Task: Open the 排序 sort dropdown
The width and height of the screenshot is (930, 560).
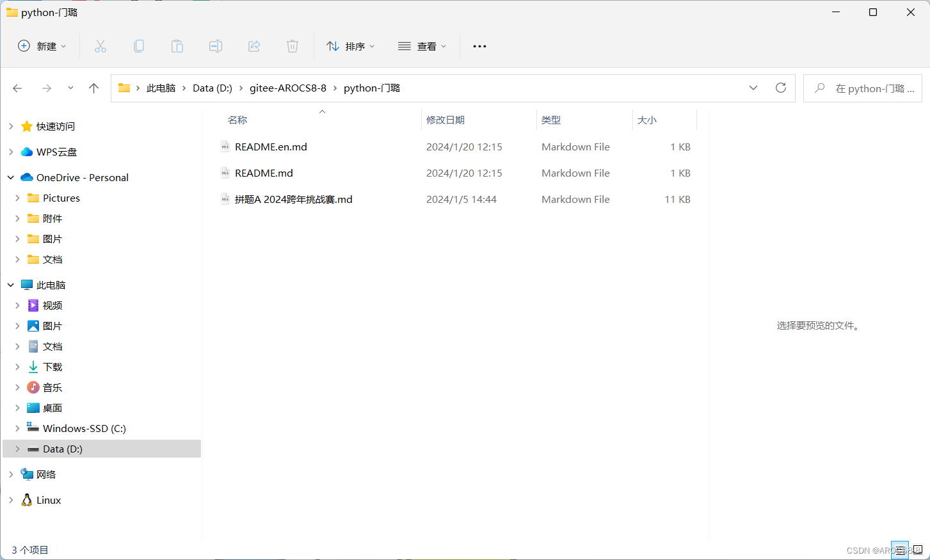Action: (351, 45)
